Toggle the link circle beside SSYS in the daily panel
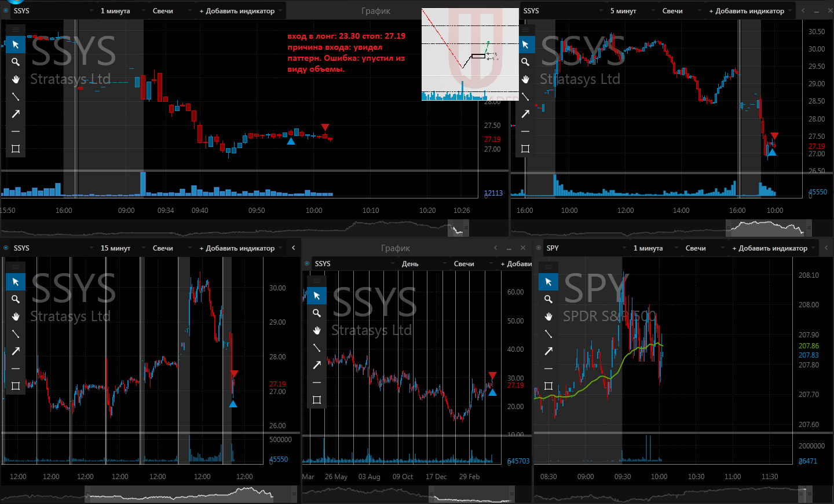This screenshot has height=504, width=834. [x=307, y=263]
